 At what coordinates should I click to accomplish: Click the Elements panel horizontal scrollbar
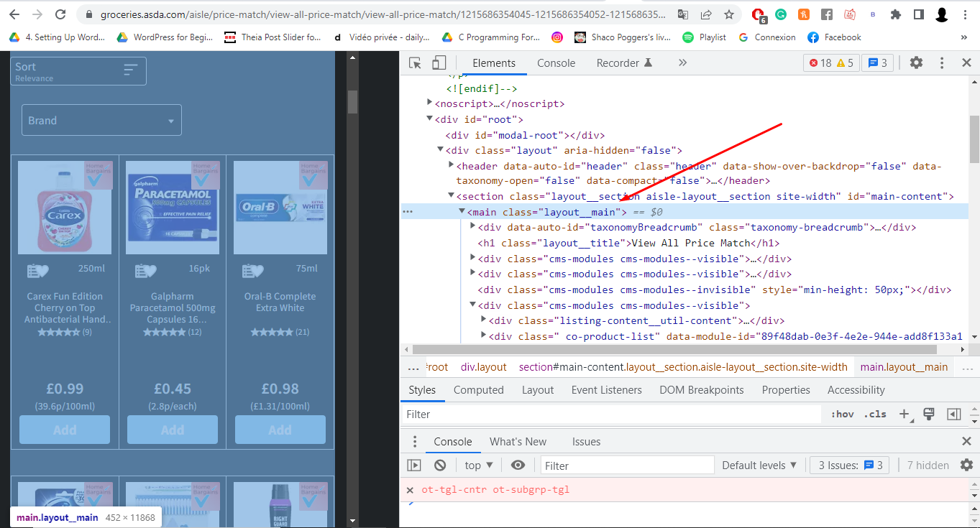[674, 350]
